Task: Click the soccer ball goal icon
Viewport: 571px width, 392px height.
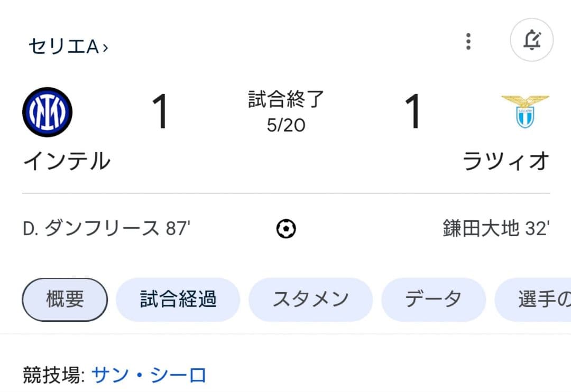Action: pyautogui.click(x=285, y=228)
